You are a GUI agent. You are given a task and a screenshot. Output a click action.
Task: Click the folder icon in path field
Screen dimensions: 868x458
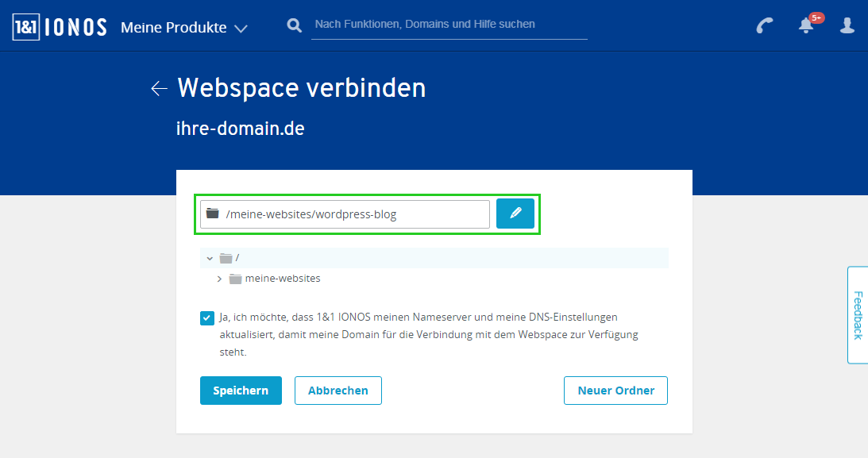coord(213,213)
